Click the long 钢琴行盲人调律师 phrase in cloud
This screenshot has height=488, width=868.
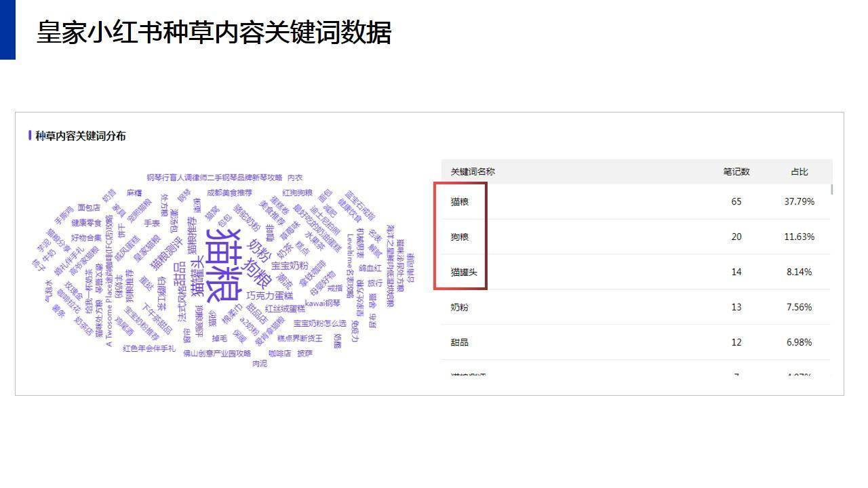coord(214,178)
